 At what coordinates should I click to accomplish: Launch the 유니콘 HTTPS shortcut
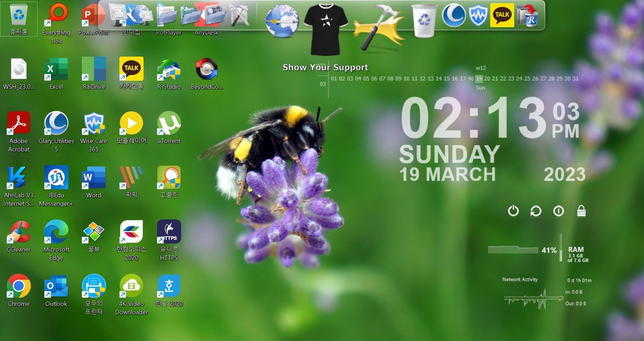tap(169, 241)
